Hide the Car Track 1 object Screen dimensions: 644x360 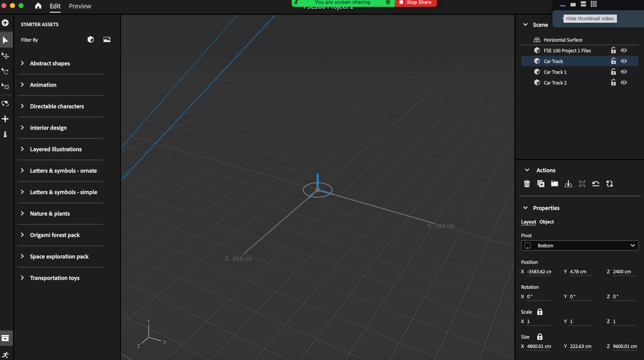tap(624, 72)
